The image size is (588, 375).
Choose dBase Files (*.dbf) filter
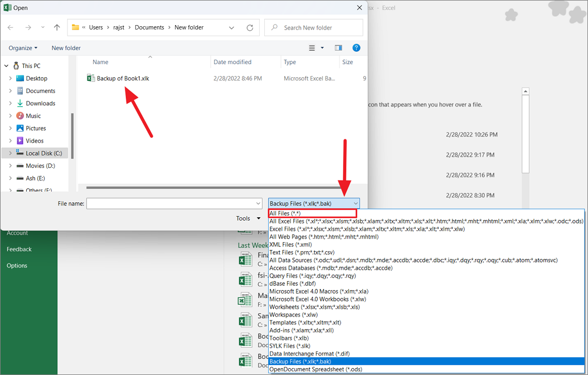(x=292, y=284)
